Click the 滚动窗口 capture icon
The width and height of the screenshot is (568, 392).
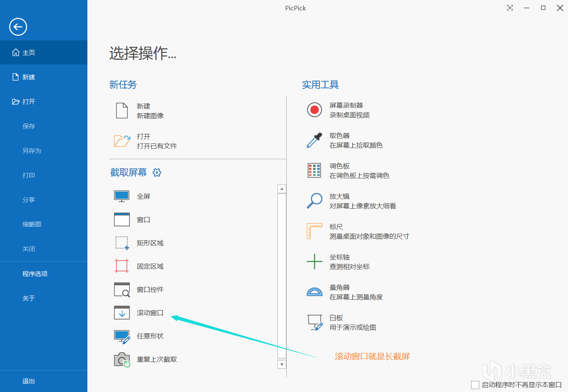(122, 313)
